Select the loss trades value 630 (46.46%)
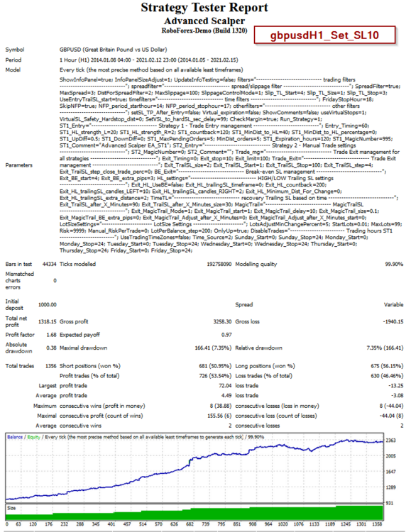This screenshot has width=411, height=532. 387,376
